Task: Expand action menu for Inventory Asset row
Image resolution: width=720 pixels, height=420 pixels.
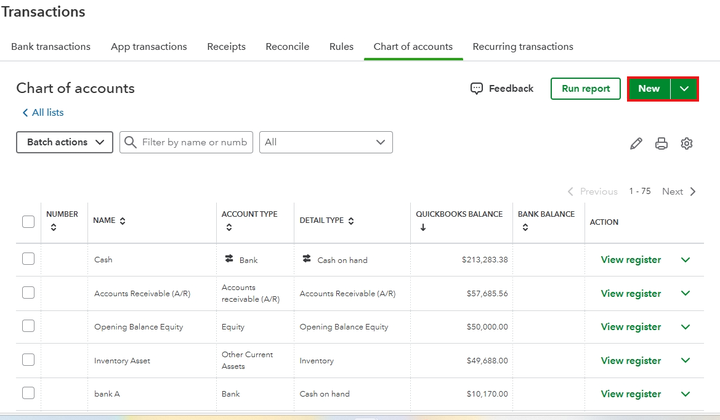Action: coord(686,360)
